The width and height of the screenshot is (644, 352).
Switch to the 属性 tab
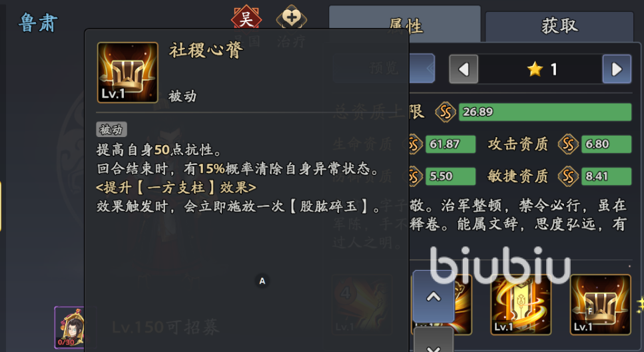point(405,25)
